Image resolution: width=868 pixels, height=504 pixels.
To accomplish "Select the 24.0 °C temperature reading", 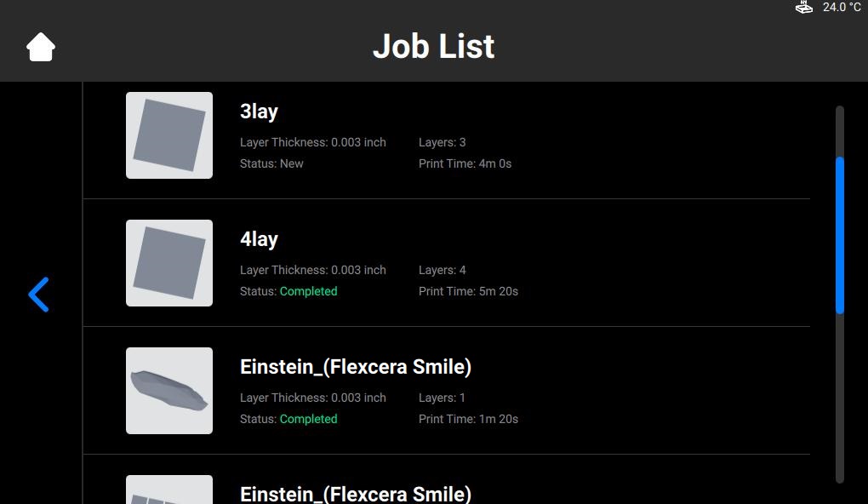I will [x=842, y=7].
